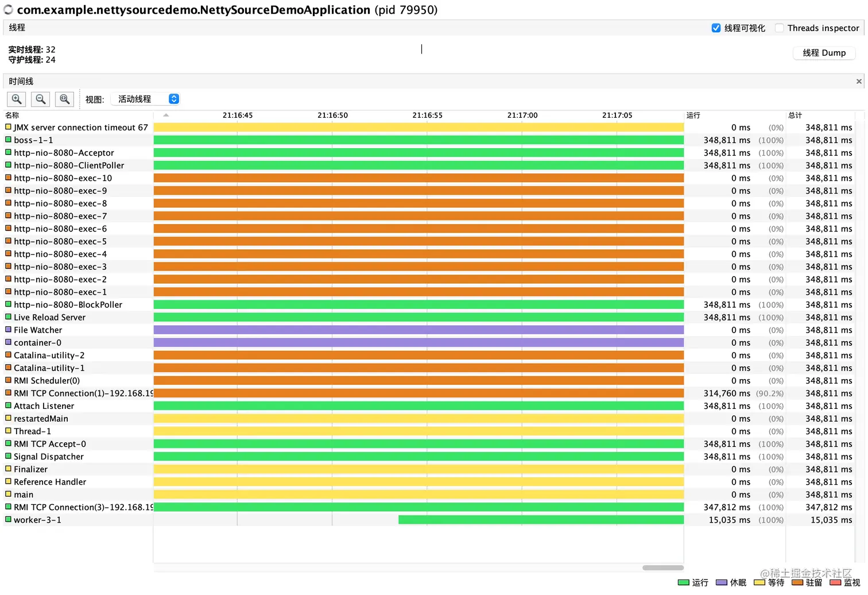The image size is (868, 595).
Task: Click the 314,760 ms running value
Action: 727,393
